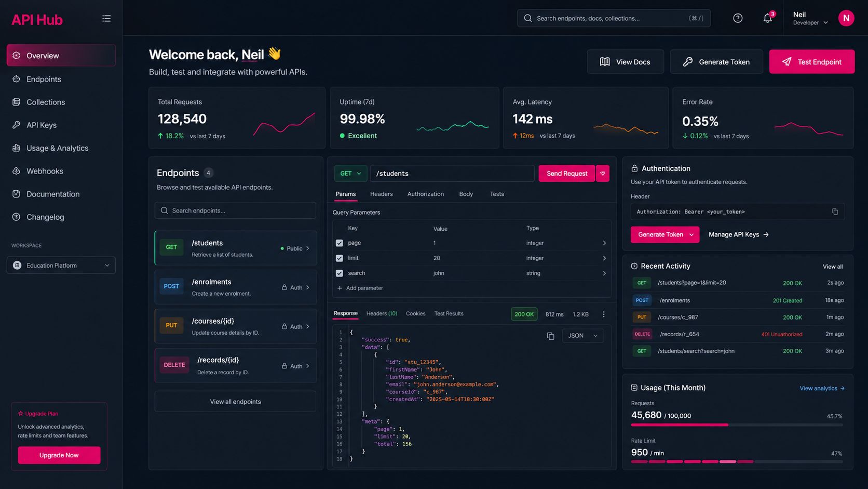Click the search magnifier icon in top bar

pos(528,18)
